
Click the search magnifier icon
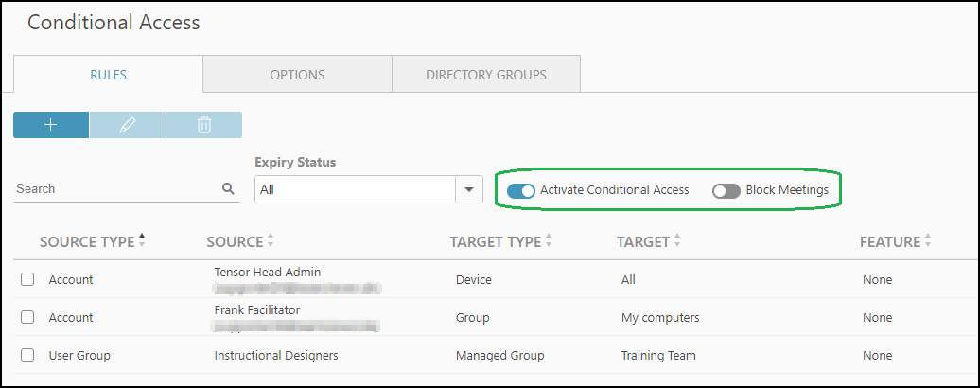[228, 188]
